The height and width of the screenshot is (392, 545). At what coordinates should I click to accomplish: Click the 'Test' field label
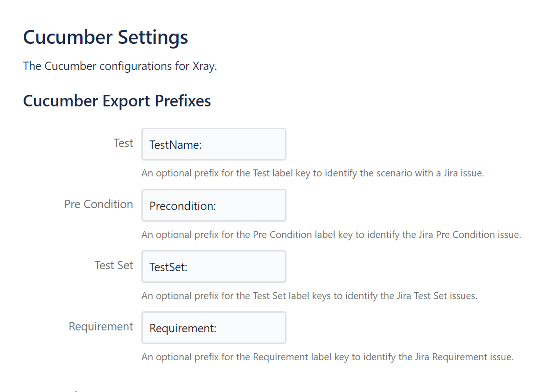pyautogui.click(x=123, y=143)
